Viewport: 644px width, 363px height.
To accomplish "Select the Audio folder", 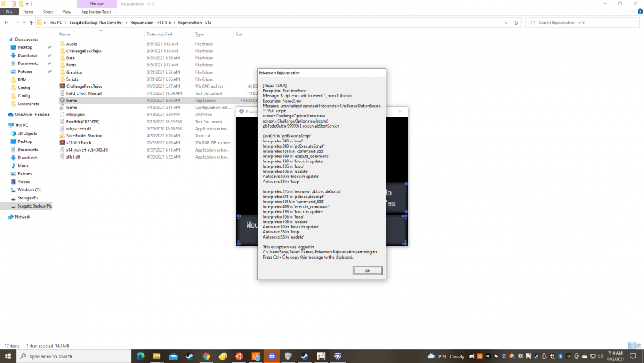I will coord(71,44).
